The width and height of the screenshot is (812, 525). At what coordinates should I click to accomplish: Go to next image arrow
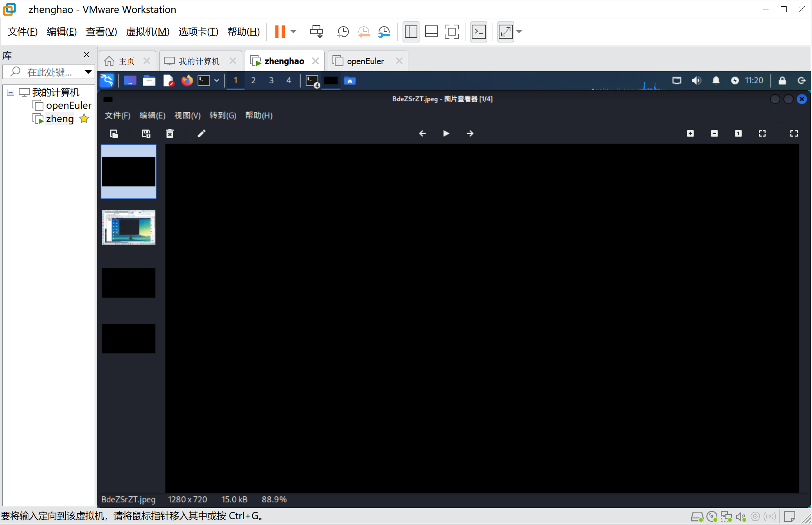pyautogui.click(x=470, y=133)
